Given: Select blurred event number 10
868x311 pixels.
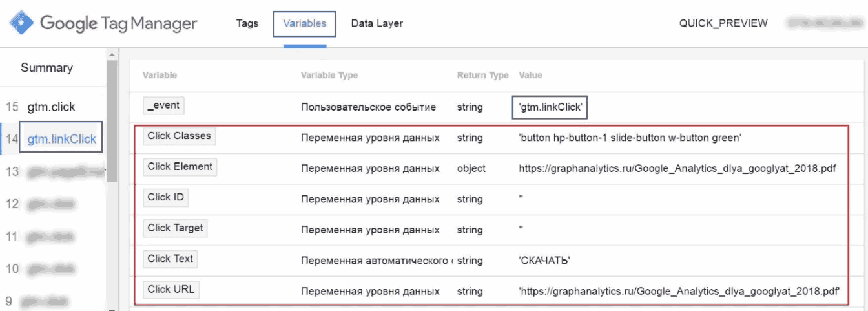Looking at the screenshot, I should coord(42,268).
